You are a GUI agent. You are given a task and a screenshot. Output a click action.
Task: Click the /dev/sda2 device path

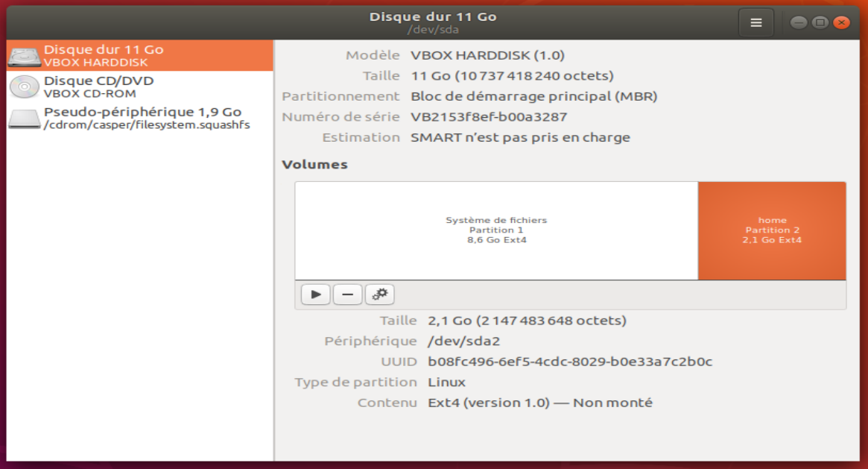(463, 341)
